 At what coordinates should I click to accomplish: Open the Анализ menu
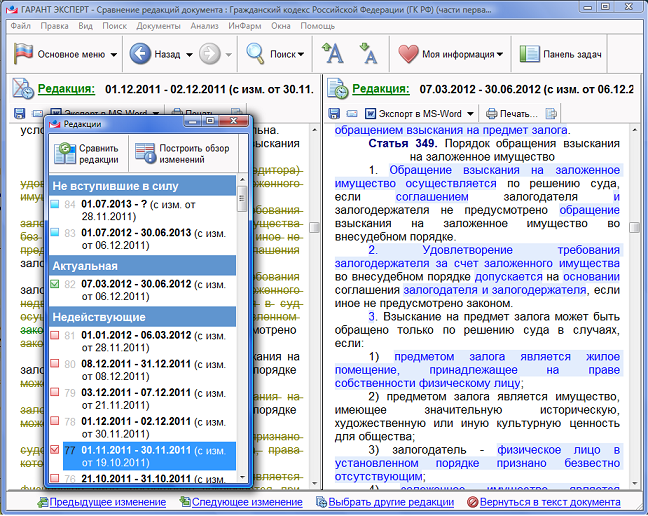pyautogui.click(x=204, y=24)
